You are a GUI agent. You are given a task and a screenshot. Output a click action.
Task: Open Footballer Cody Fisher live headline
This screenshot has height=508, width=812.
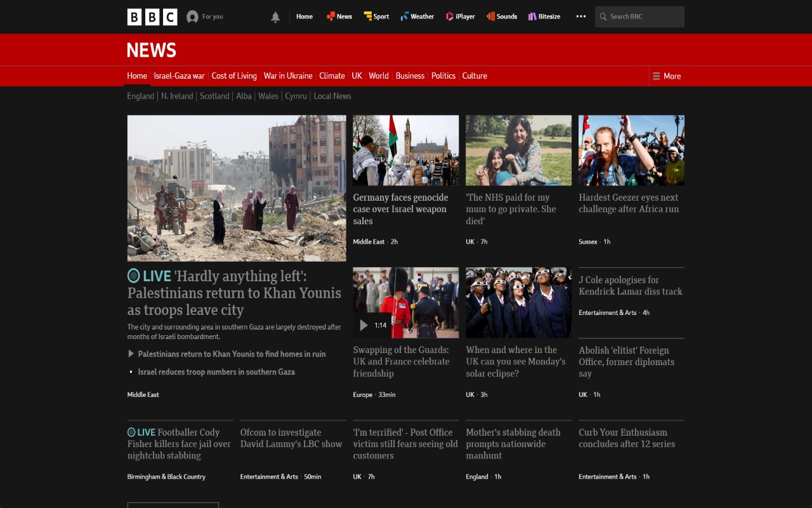coord(179,444)
